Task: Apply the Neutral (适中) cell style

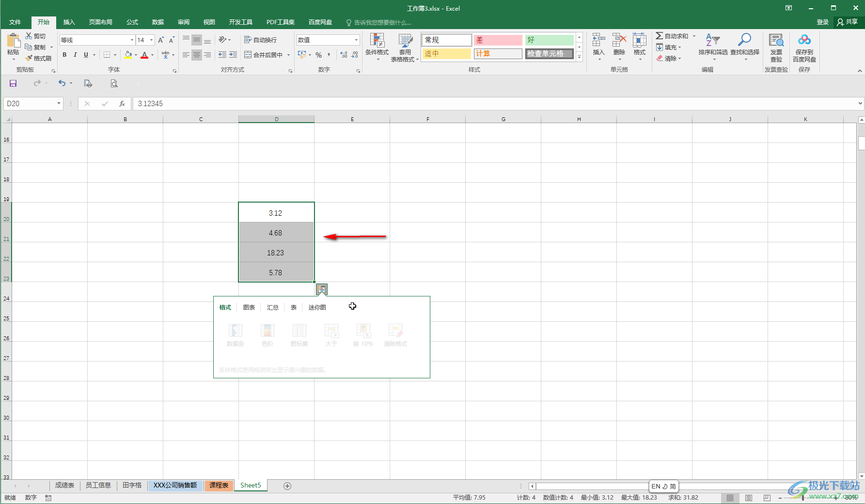Action: pyautogui.click(x=446, y=53)
